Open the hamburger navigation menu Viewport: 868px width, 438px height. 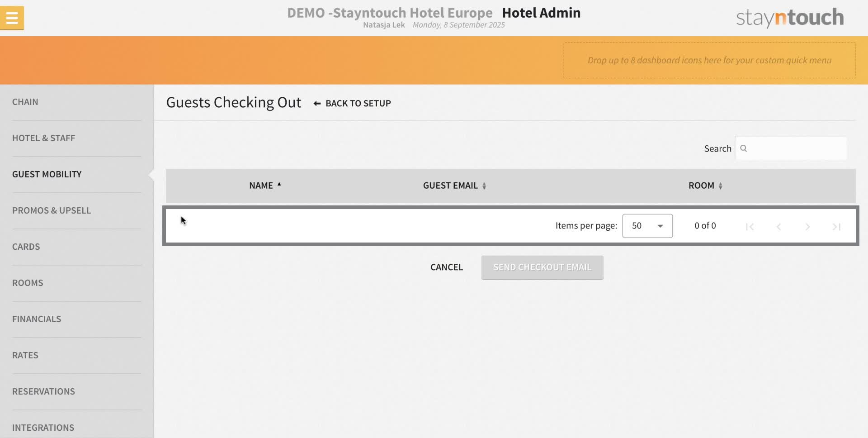click(12, 18)
